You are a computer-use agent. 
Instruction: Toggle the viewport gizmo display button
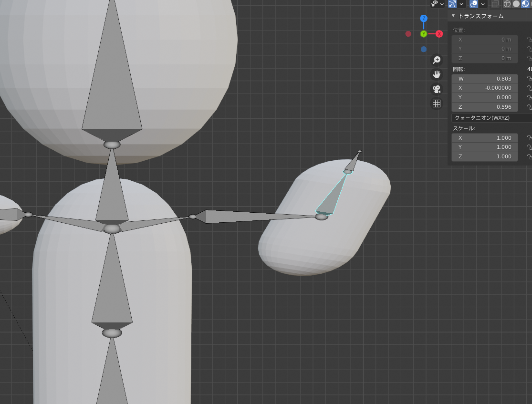click(x=452, y=4)
